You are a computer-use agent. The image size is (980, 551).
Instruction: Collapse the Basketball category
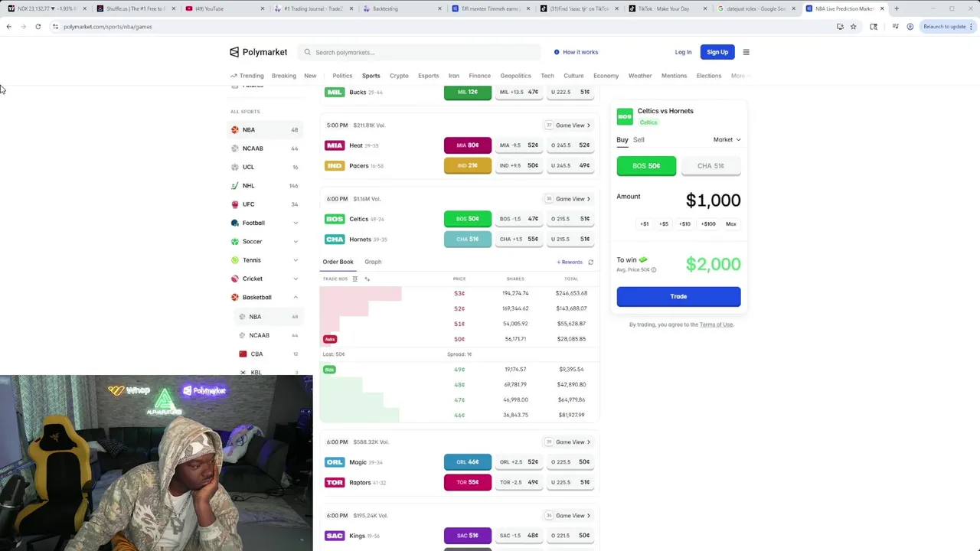(296, 297)
